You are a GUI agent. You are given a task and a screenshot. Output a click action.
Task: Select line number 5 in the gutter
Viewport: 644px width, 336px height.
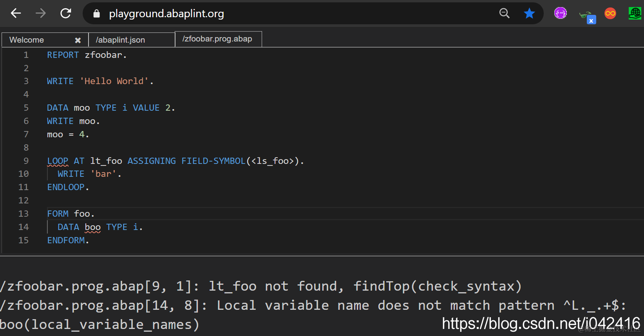[26, 108]
